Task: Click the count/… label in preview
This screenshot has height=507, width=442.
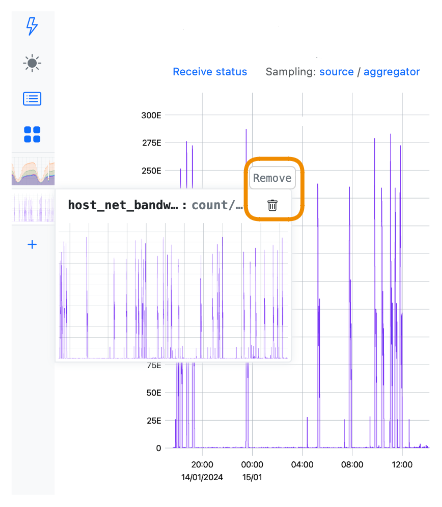Action: [x=217, y=205]
